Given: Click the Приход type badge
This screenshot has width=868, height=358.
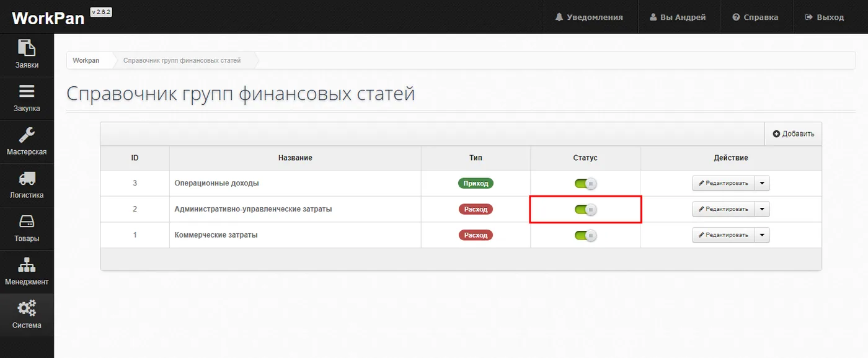Looking at the screenshot, I should click(476, 183).
